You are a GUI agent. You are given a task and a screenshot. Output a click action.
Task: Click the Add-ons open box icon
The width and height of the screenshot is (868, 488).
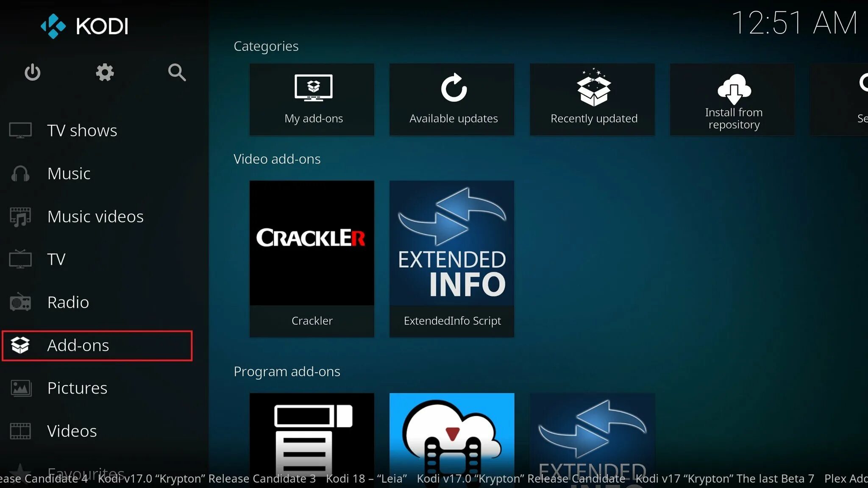(x=20, y=345)
